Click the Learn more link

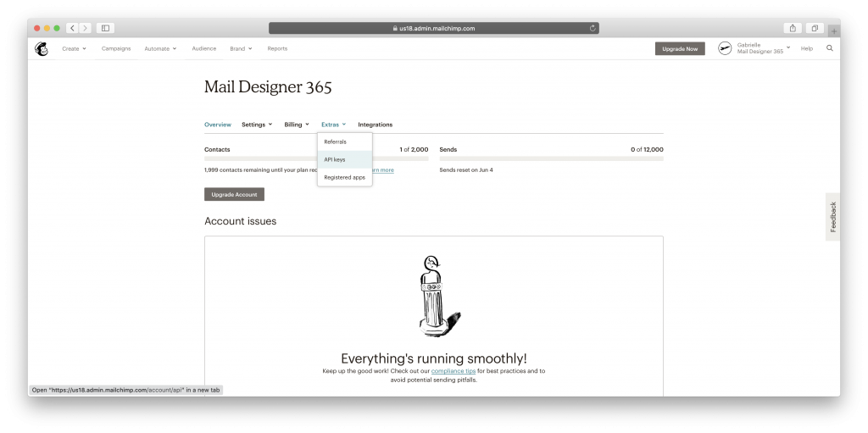(381, 170)
